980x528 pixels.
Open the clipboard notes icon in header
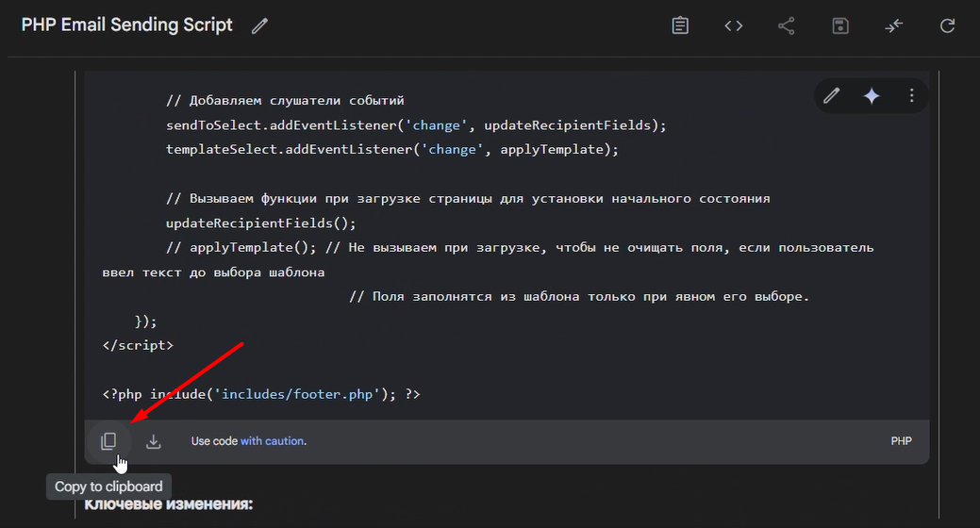click(x=680, y=25)
